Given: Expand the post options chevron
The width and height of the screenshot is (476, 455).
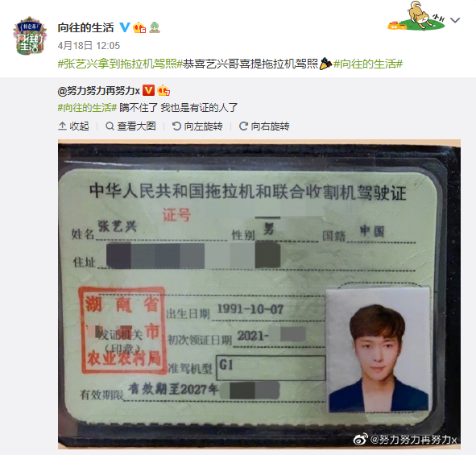Looking at the screenshot, I should click(455, 20).
